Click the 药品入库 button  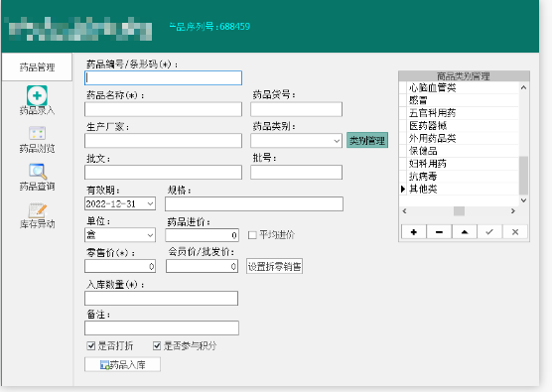point(122,364)
